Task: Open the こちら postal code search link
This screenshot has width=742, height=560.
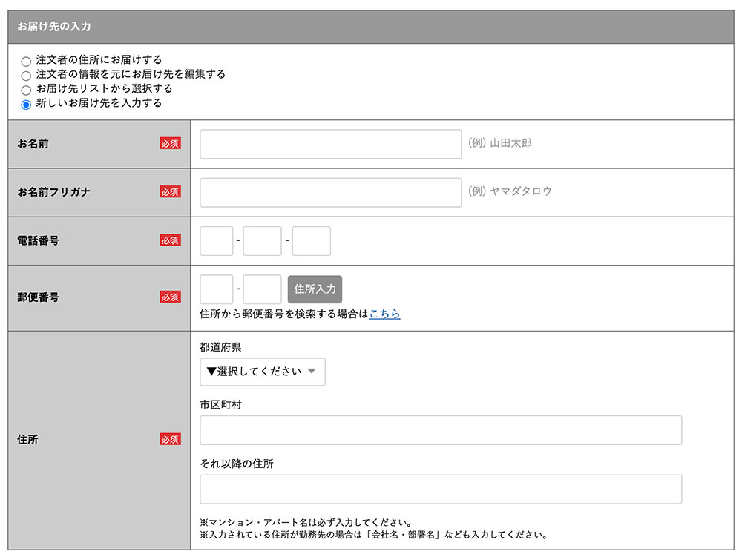Action: 384,314
